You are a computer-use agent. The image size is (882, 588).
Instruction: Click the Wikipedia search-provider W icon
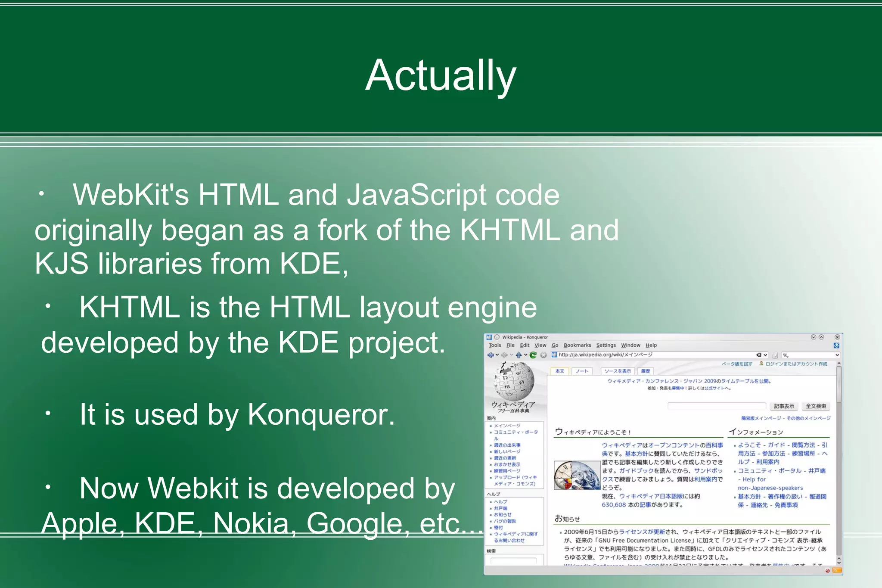click(x=786, y=355)
